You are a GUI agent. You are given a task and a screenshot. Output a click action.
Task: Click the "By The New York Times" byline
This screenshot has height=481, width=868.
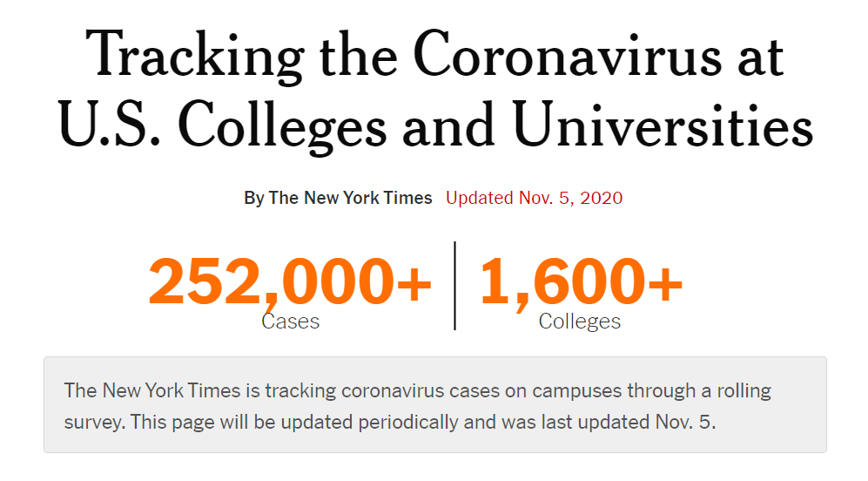pos(338,198)
